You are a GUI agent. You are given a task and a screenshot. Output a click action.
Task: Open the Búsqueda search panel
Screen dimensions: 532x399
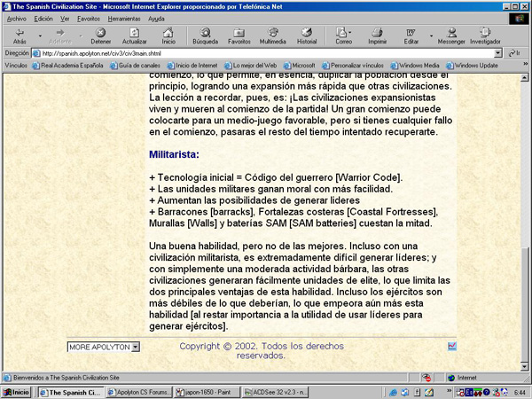[x=205, y=33]
